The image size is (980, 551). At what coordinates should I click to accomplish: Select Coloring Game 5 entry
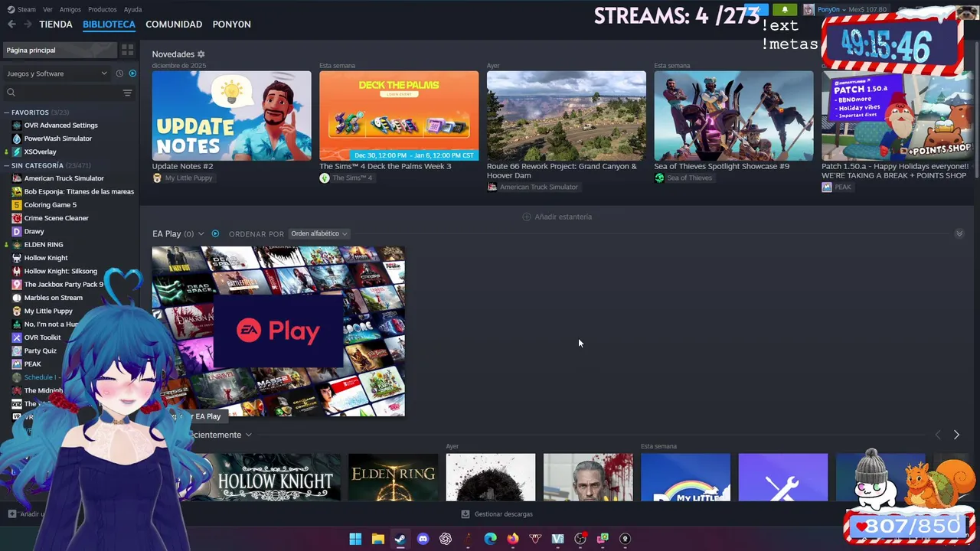coord(50,205)
